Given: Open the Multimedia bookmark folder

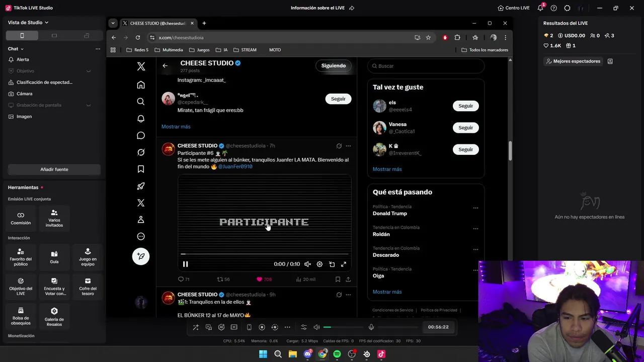Looking at the screenshot, I should pos(169,50).
